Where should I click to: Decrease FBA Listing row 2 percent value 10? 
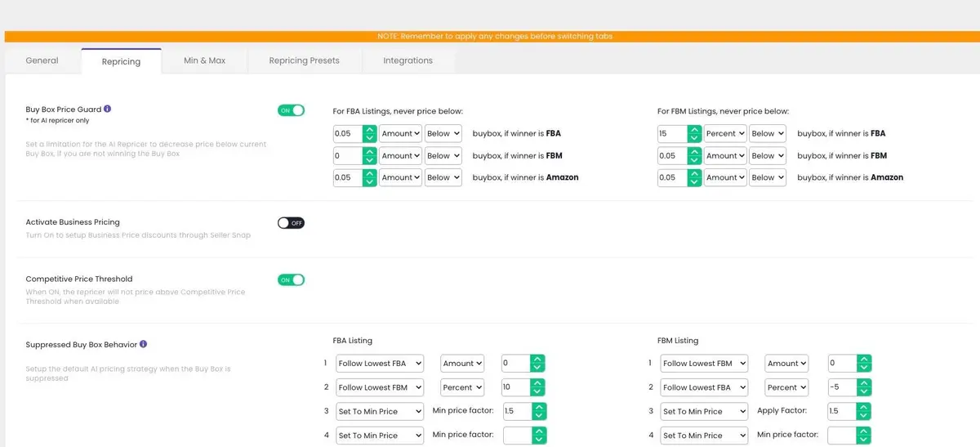point(538,392)
